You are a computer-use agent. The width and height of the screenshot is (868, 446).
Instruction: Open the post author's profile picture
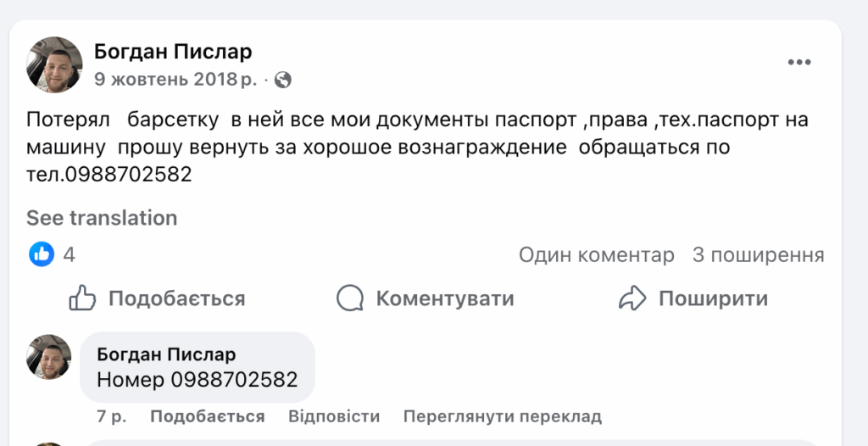55,64
